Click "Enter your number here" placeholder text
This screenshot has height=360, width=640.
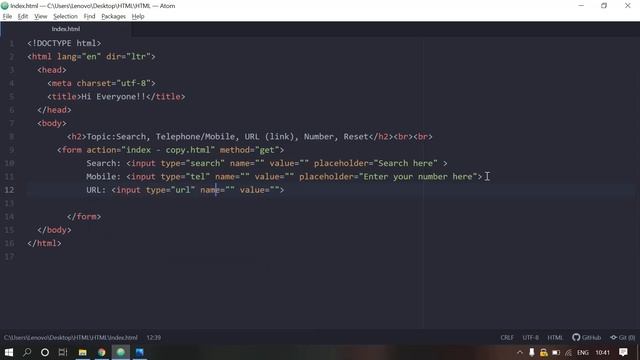pyautogui.click(x=418, y=177)
